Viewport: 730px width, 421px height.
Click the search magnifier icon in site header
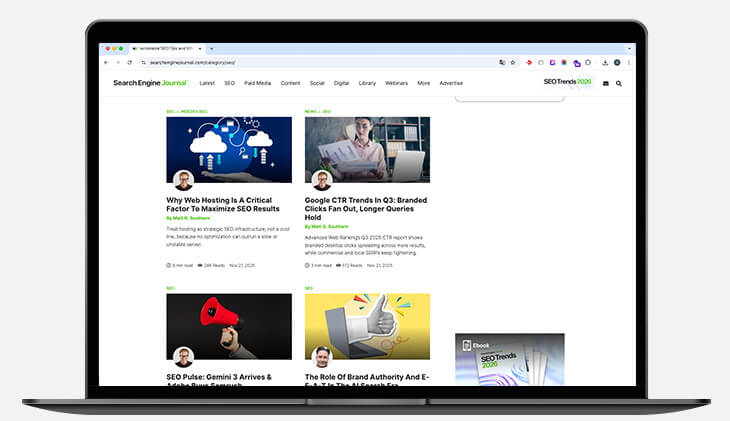tap(619, 83)
